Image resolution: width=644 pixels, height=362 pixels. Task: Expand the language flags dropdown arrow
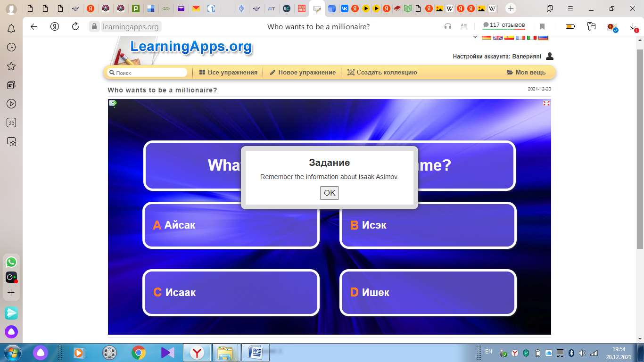(475, 37)
